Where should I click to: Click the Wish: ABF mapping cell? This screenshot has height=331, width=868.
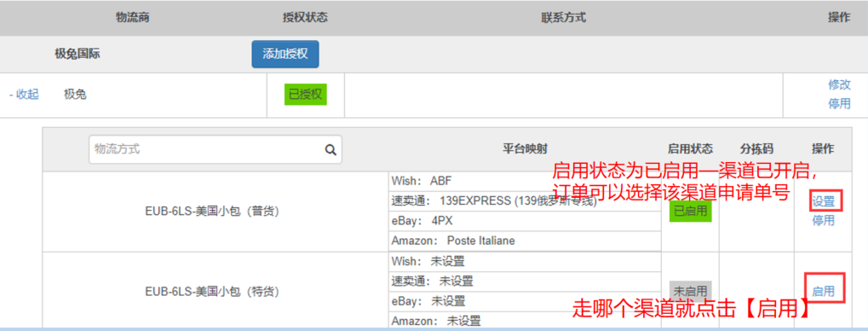526,182
